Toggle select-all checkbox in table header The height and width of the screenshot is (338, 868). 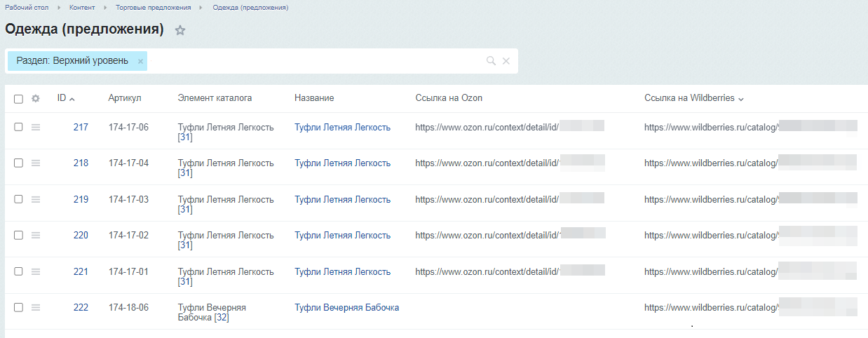(19, 99)
